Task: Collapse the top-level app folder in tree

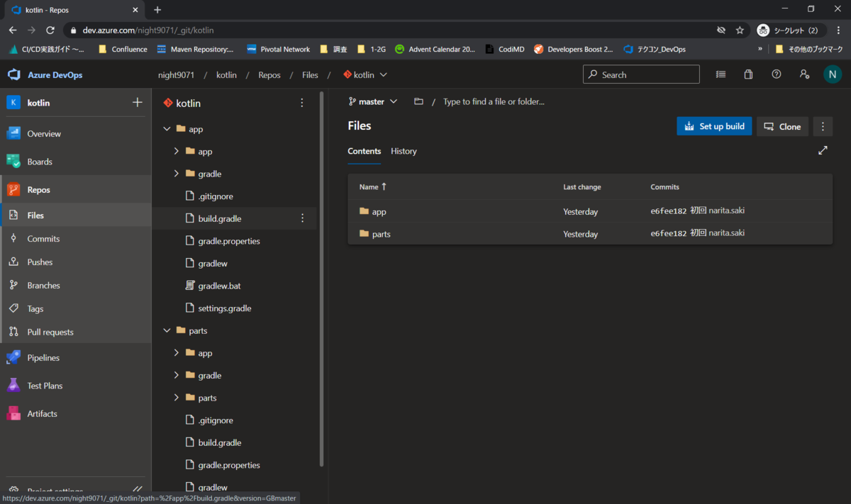Action: (167, 129)
